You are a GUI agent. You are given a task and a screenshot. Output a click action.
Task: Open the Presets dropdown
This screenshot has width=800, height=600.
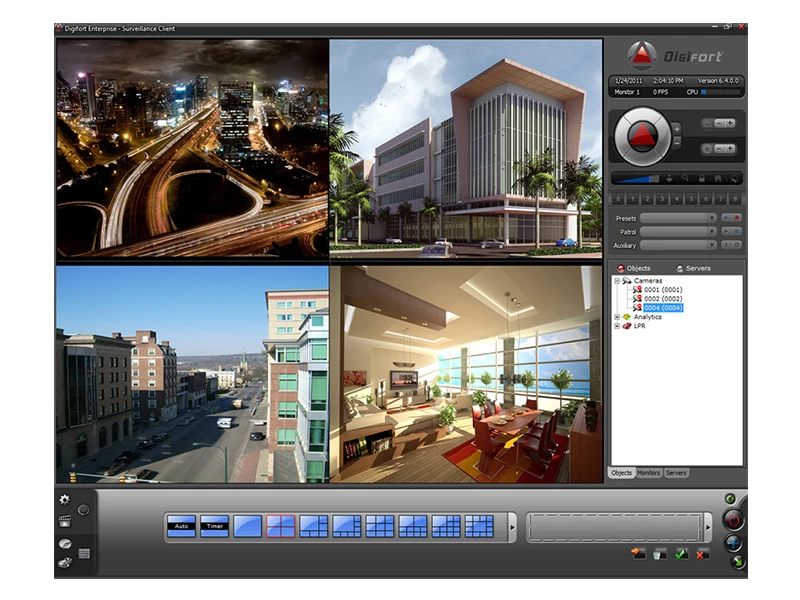point(678,217)
